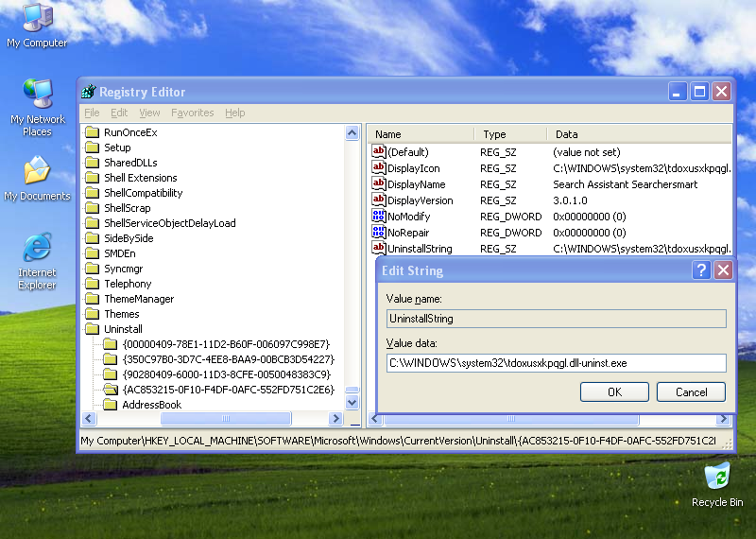Image resolution: width=756 pixels, height=539 pixels.
Task: Close the Edit String dialog
Action: [723, 270]
